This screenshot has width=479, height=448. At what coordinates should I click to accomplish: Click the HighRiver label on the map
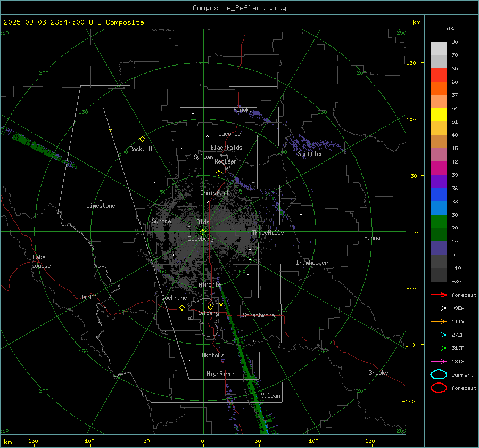point(221,374)
